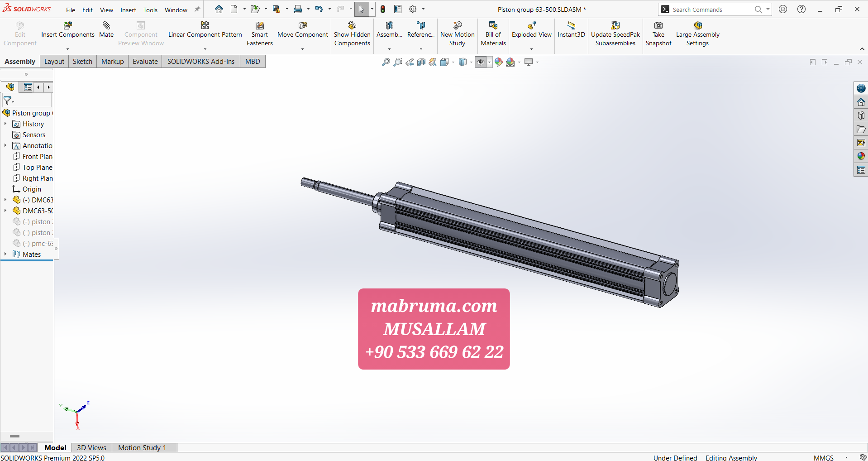This screenshot has width=868, height=461.
Task: Open the Help question mark icon
Action: tap(801, 9)
